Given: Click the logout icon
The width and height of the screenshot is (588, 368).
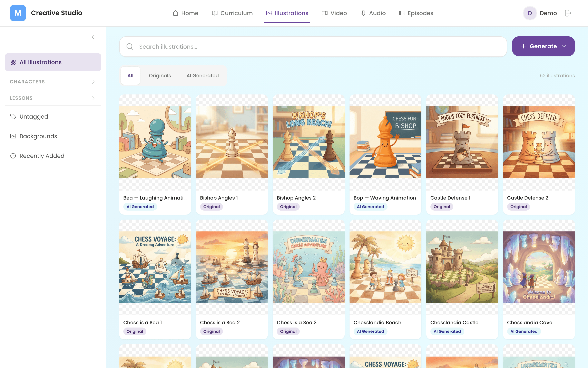Looking at the screenshot, I should 568,13.
